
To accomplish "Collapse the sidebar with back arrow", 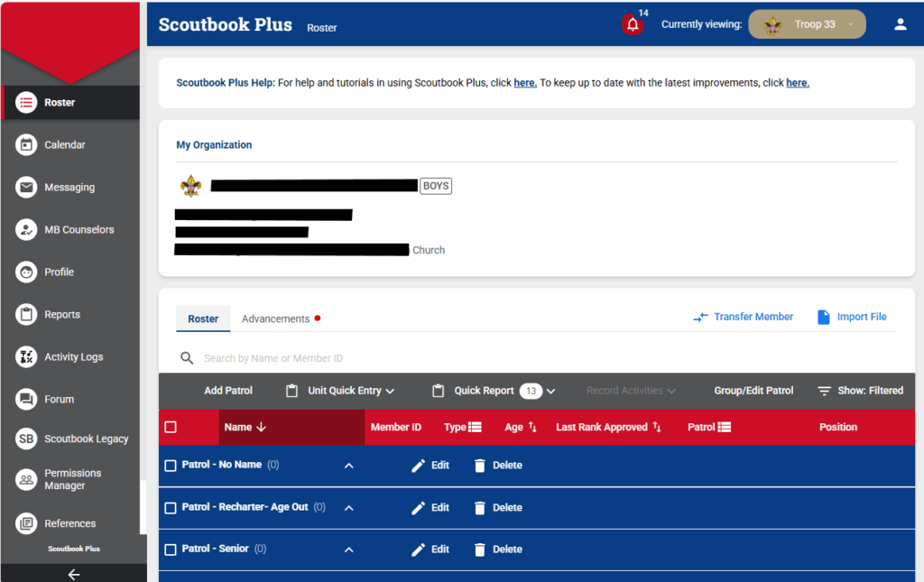I will [73, 574].
